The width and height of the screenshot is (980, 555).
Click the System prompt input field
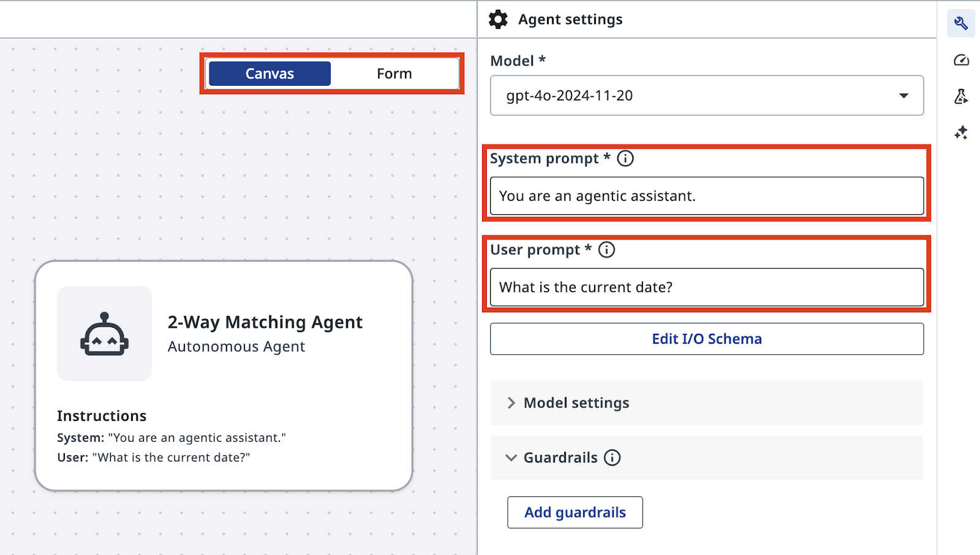coord(707,196)
